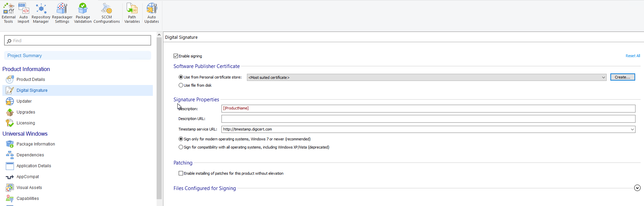Open Path Variables settings

click(132, 13)
